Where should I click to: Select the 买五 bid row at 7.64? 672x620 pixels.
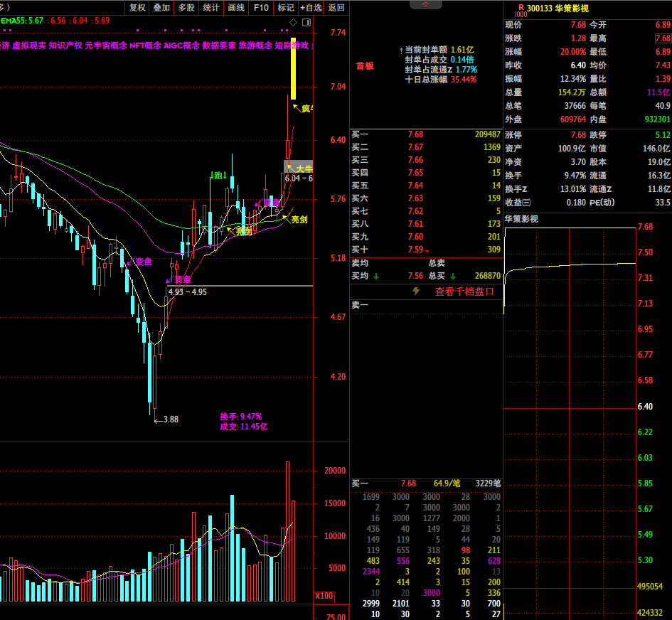click(x=426, y=186)
